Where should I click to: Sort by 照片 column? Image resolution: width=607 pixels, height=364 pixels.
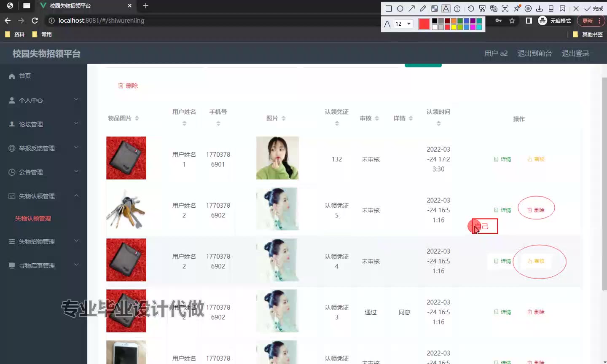[x=284, y=118]
